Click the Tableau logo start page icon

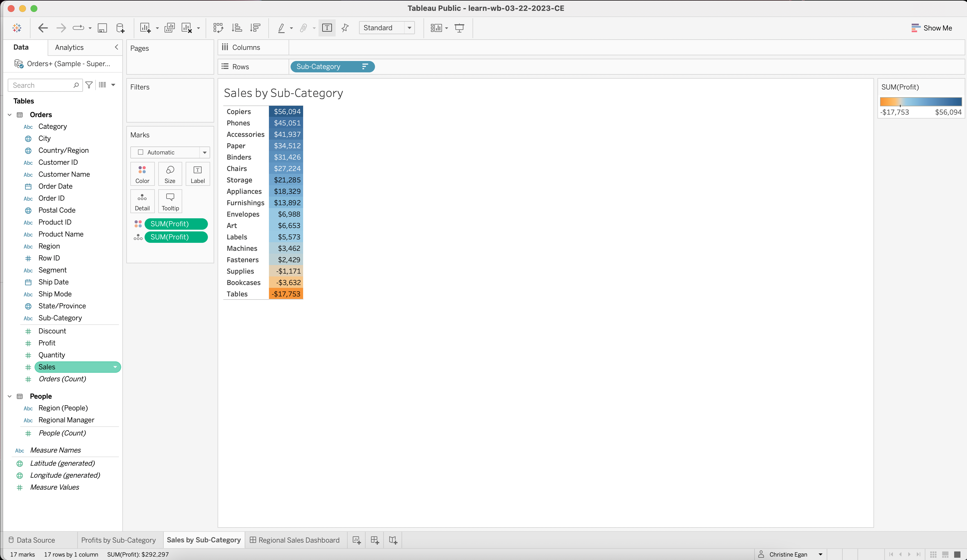tap(17, 28)
